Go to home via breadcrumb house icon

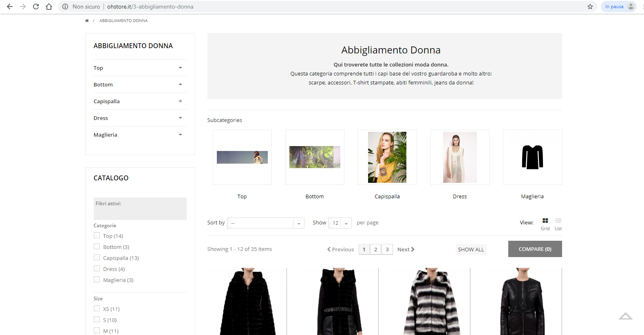(87, 20)
